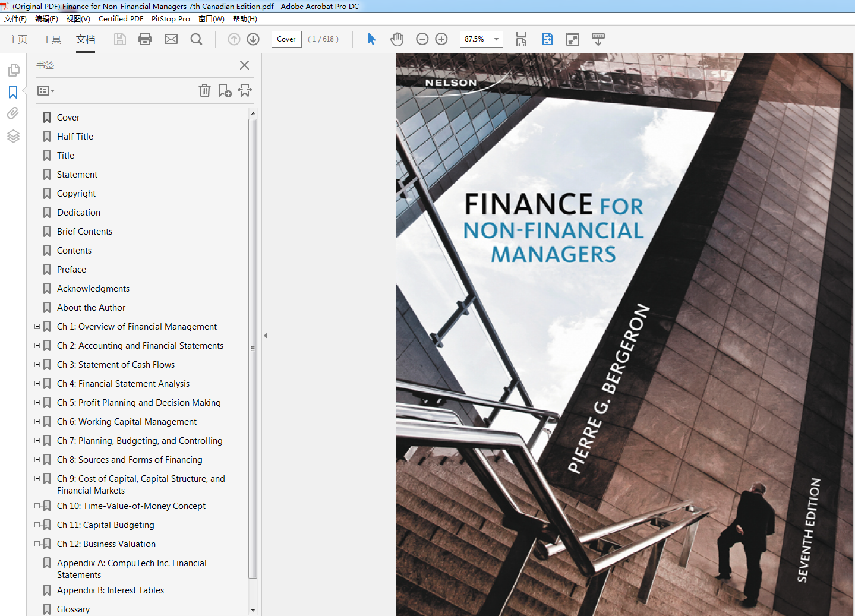Expand Ch 10: Time-Value-of-Money Concept
855x616 pixels.
coord(37,506)
